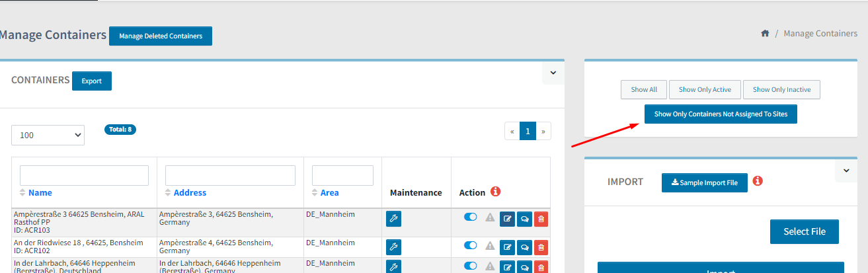
Task: Filter by Show Only Inactive
Action: point(781,89)
